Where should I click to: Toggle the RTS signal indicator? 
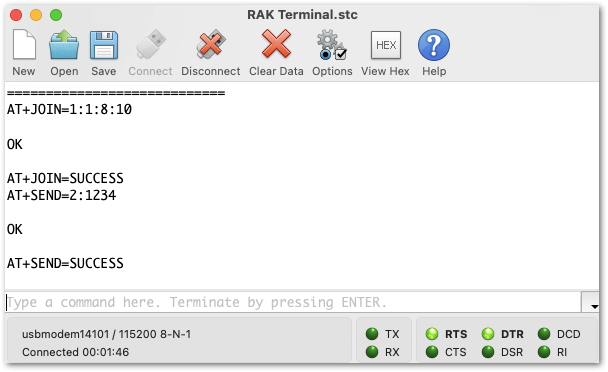pos(432,334)
